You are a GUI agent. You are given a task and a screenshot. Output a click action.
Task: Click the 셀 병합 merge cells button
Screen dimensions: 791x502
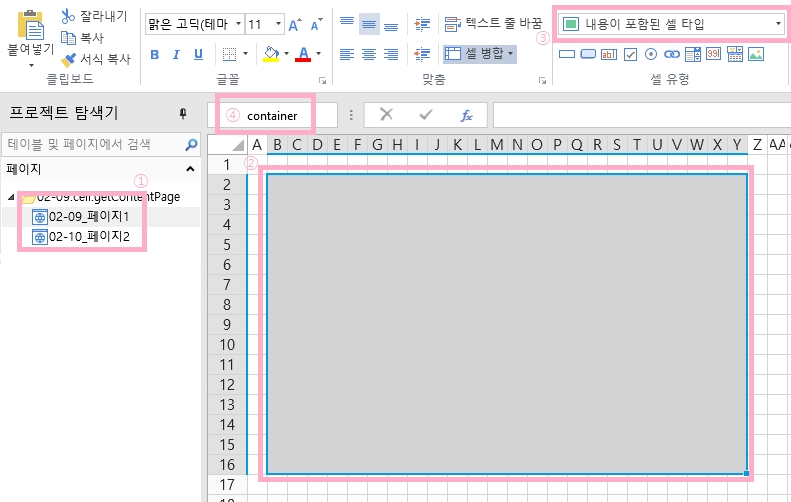click(x=478, y=53)
